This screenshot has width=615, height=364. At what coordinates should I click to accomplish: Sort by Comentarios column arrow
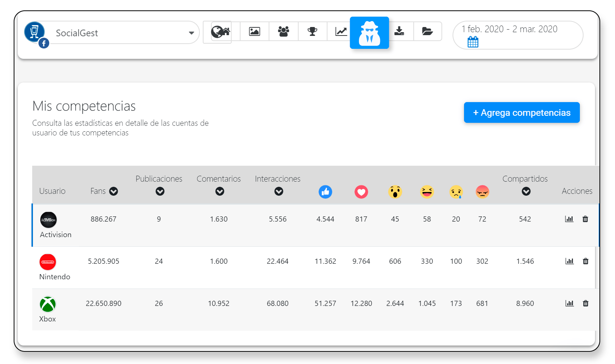pos(220,191)
